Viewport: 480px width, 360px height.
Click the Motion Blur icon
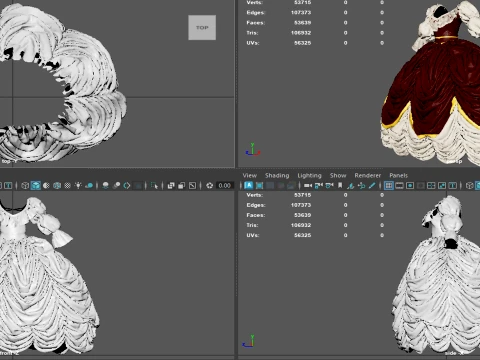coord(116,185)
